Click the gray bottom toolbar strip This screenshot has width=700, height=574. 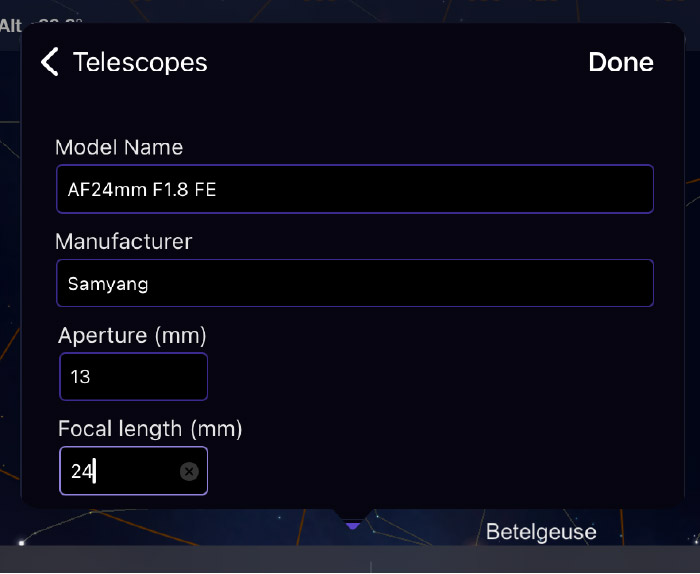tap(350, 559)
